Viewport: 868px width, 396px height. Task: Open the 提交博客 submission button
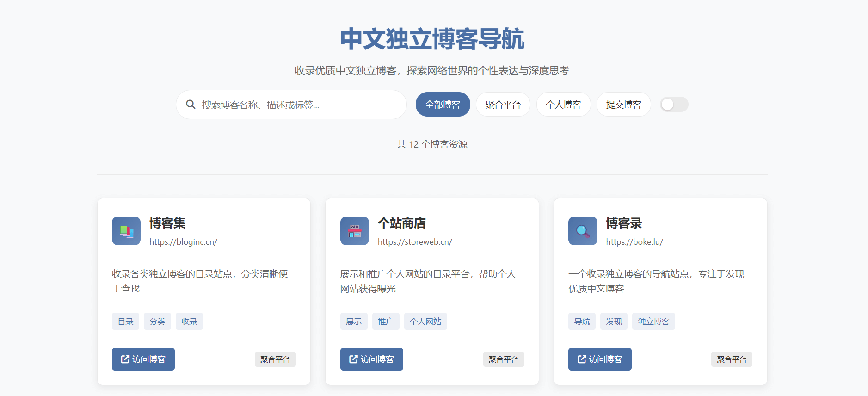(x=623, y=105)
